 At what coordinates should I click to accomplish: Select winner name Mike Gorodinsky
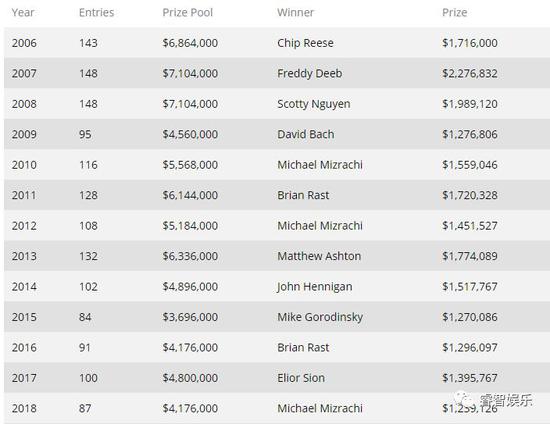[x=320, y=317]
